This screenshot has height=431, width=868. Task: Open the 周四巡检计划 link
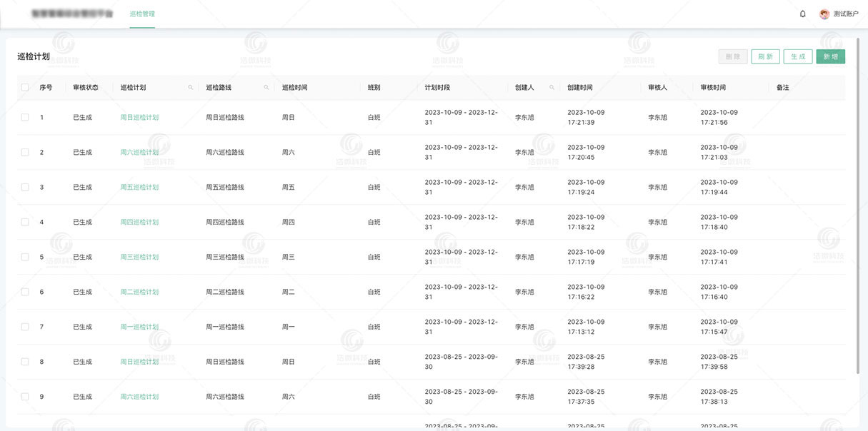139,222
